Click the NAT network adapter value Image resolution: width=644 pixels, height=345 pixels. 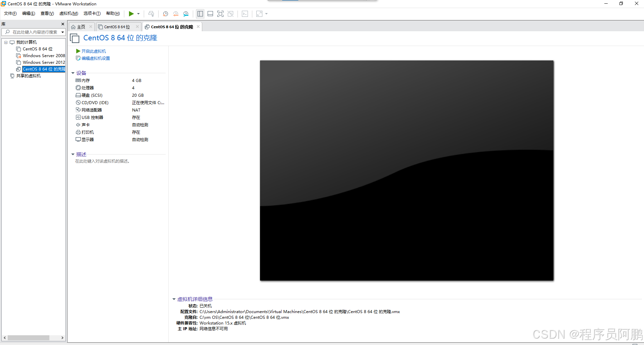[136, 110]
